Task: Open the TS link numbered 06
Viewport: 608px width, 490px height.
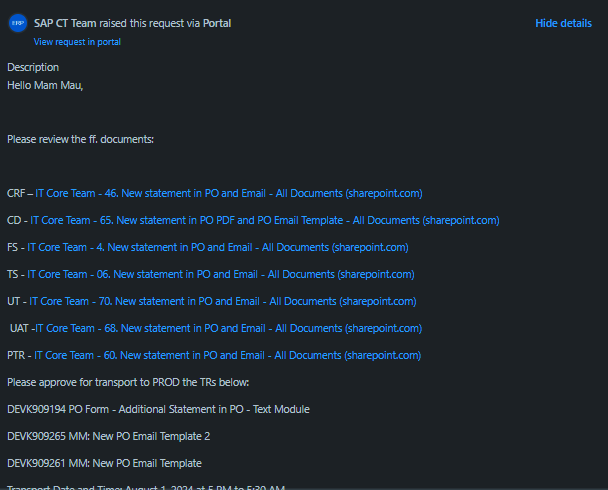Action: 221,274
